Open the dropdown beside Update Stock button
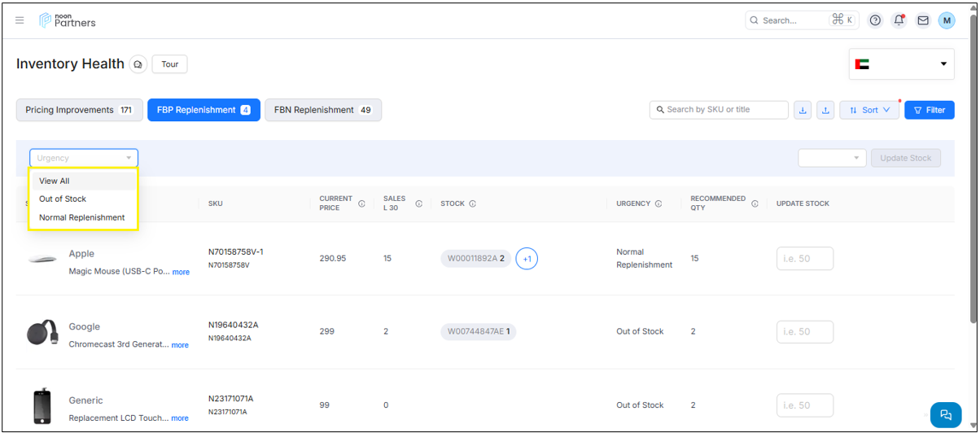The image size is (980, 433). 832,158
